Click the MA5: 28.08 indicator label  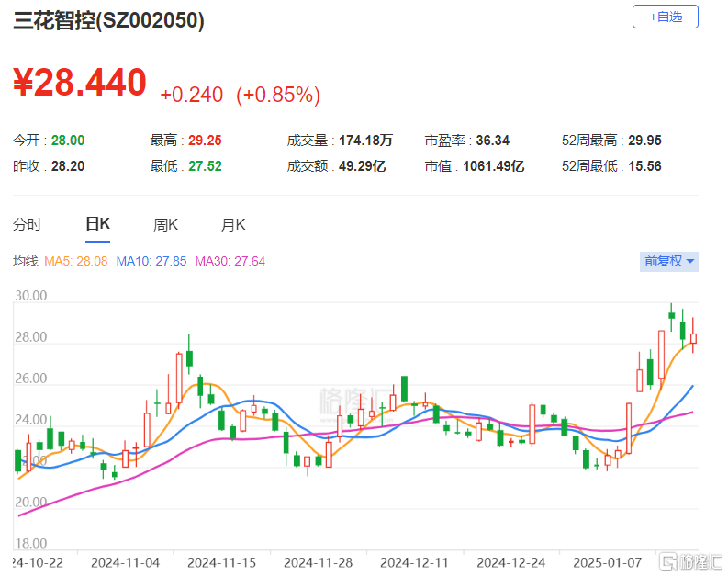coord(76,261)
